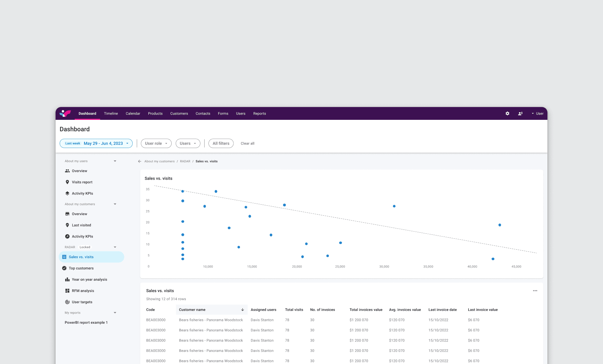Open the RFM analysis report
603x364 pixels.
pos(83,291)
